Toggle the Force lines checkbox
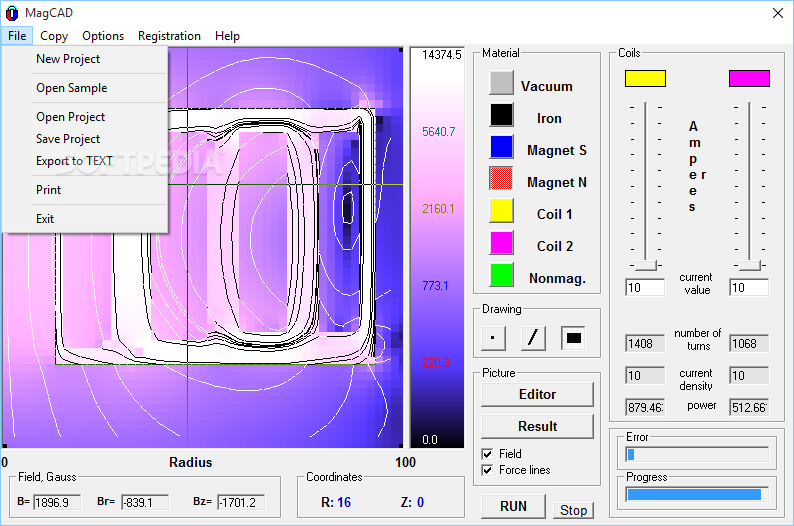 coord(487,470)
